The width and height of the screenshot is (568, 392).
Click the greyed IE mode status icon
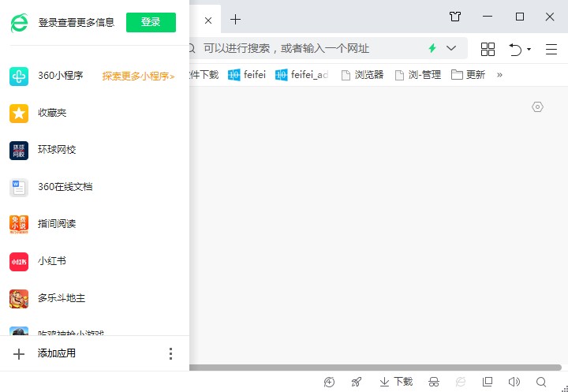point(461,382)
